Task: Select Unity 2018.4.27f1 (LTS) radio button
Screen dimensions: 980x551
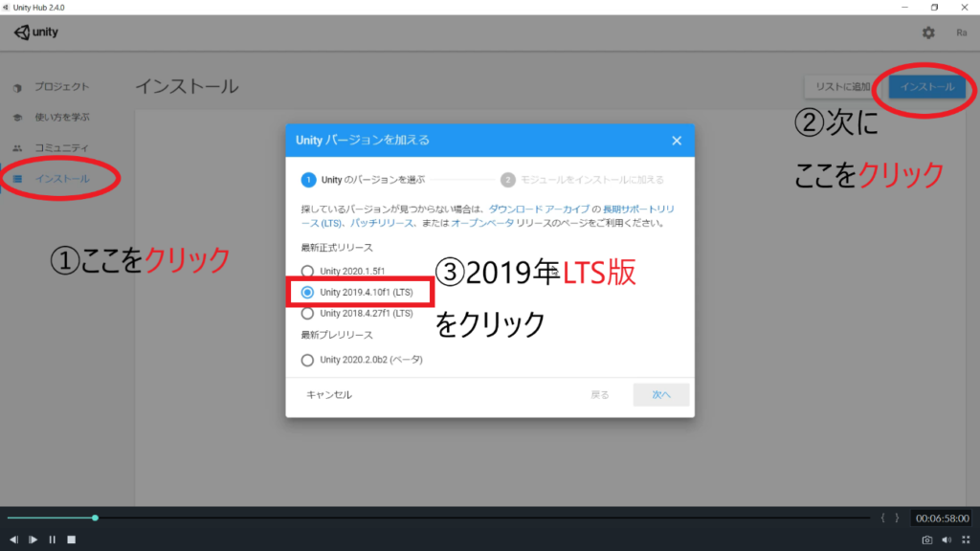Action: tap(307, 313)
